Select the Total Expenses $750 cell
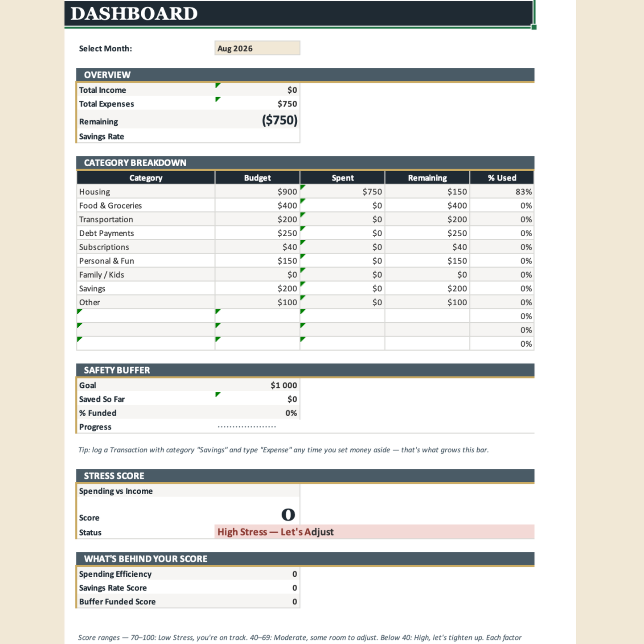 [257, 103]
